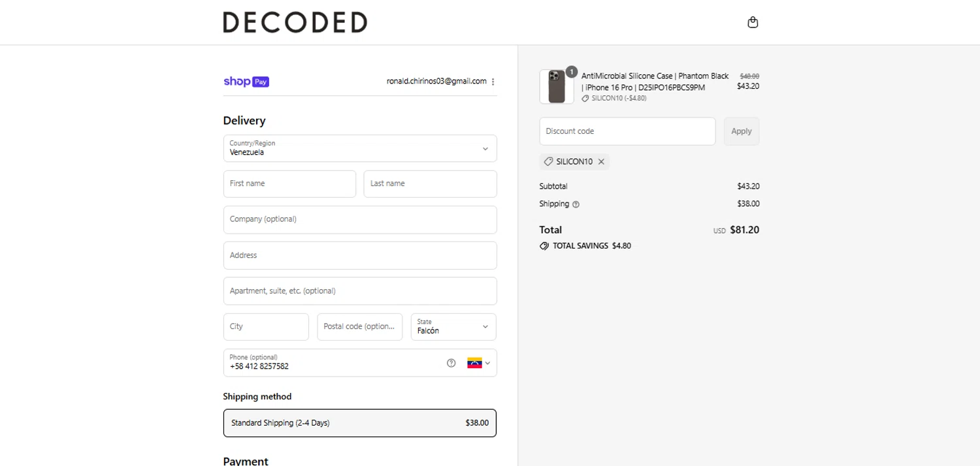Image resolution: width=980 pixels, height=466 pixels.
Task: Click the Company (optional) field
Action: click(x=360, y=219)
